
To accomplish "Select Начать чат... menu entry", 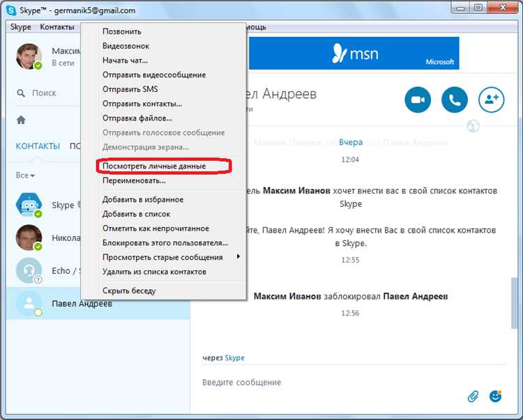I will (125, 61).
